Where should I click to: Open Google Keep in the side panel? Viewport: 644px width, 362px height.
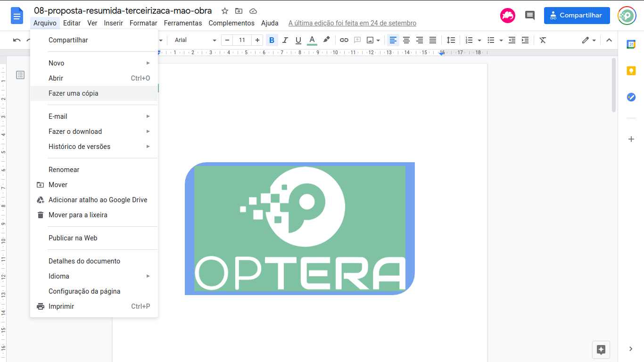631,71
